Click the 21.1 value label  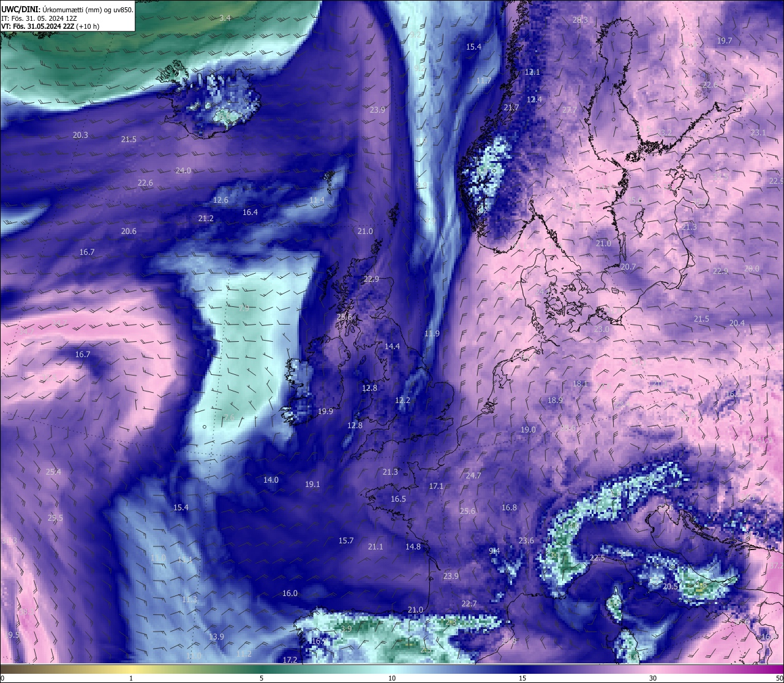tap(375, 547)
